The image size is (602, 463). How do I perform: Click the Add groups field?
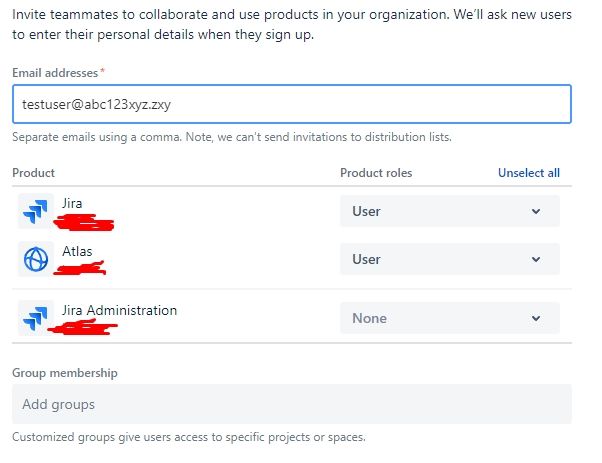click(x=291, y=404)
